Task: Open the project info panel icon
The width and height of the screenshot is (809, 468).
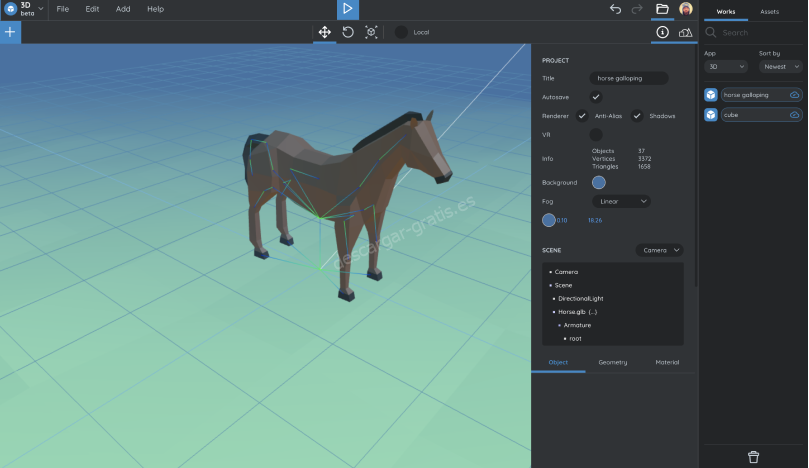Action: [662, 32]
